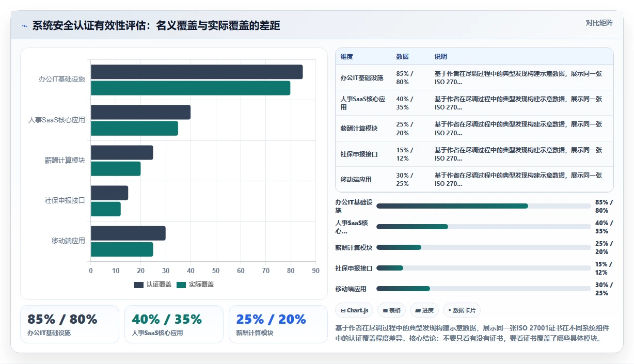Click the green 实际覆盖 bar for 人事SaaS核心应用
The height and width of the screenshot is (364, 634).
click(x=134, y=129)
